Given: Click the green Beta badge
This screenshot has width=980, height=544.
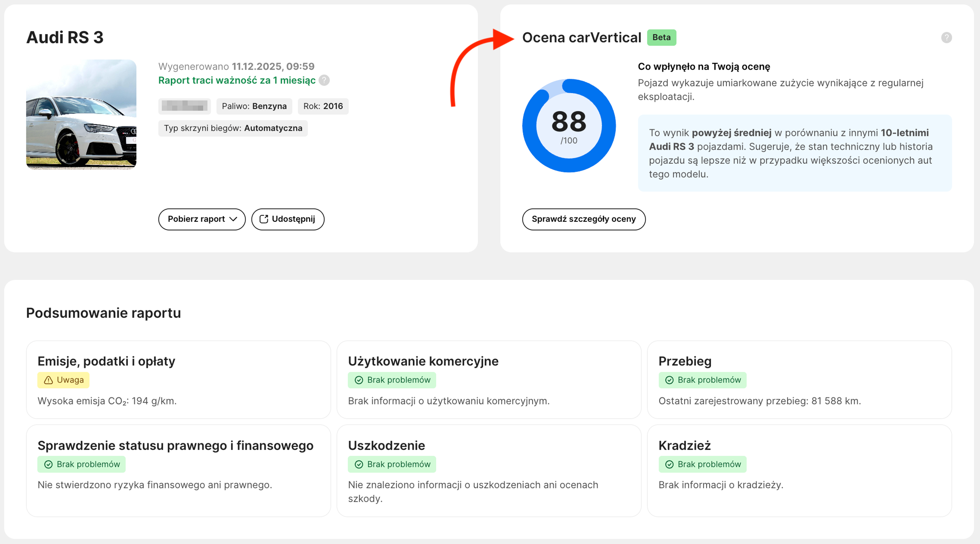Looking at the screenshot, I should [661, 37].
